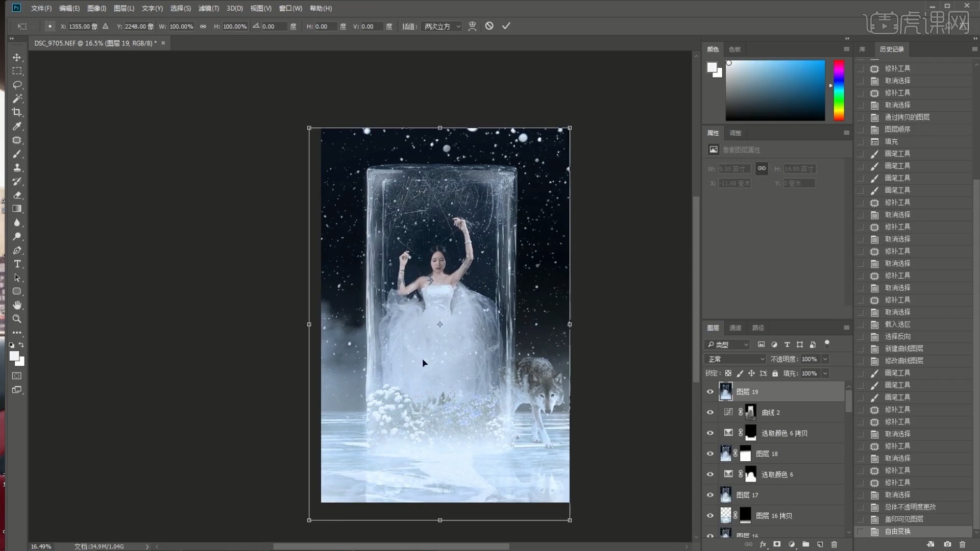Select the Zoom tool
This screenshot has height=551, width=980.
(x=17, y=319)
